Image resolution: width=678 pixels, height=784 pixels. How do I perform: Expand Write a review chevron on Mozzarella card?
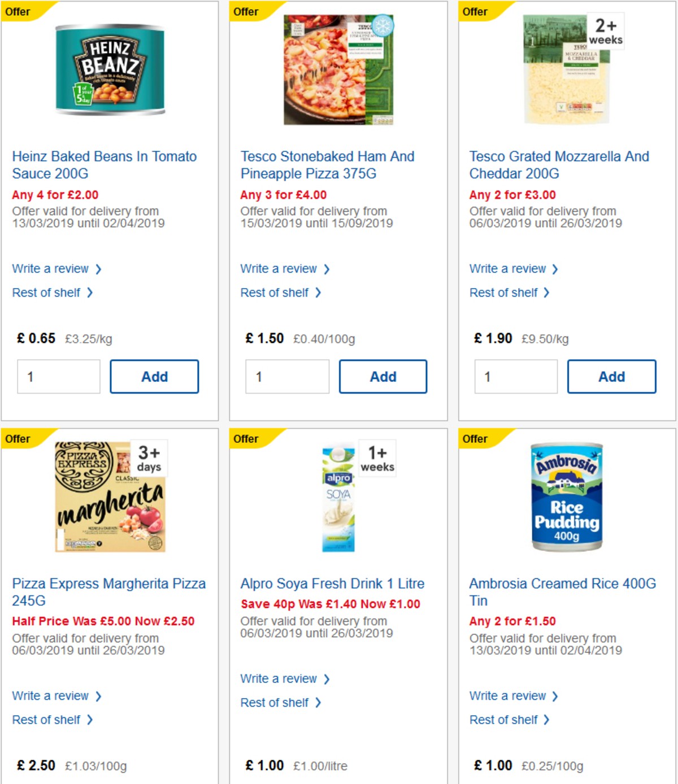[x=555, y=269]
